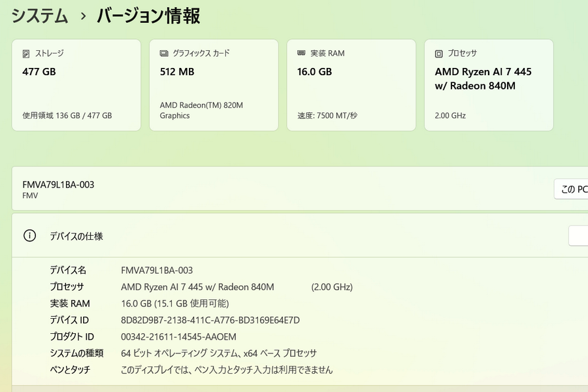Click the デバイス ID value text
Viewport: 588px width, 392px height.
pos(210,320)
